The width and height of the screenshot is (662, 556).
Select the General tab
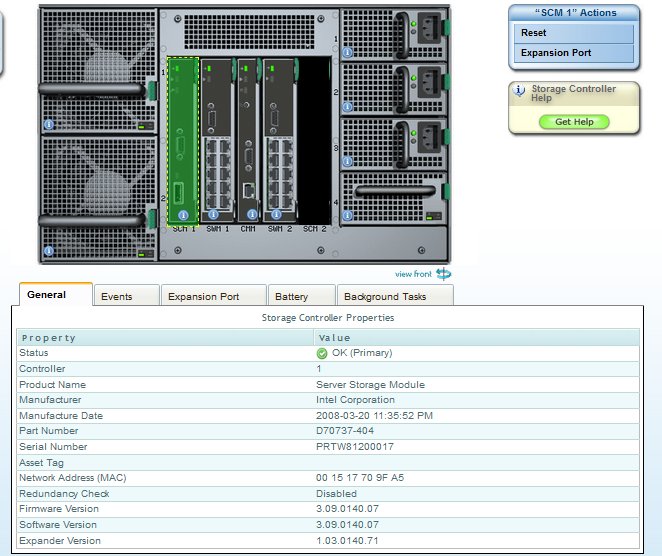[x=47, y=295]
